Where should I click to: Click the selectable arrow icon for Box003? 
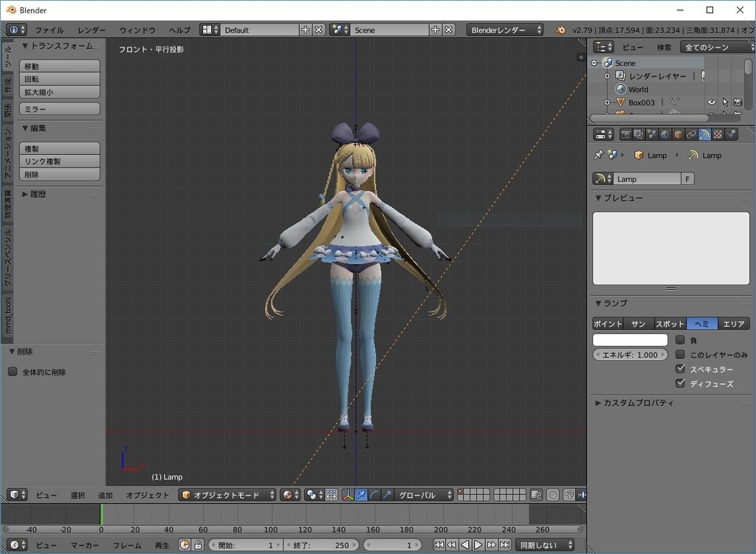725,102
